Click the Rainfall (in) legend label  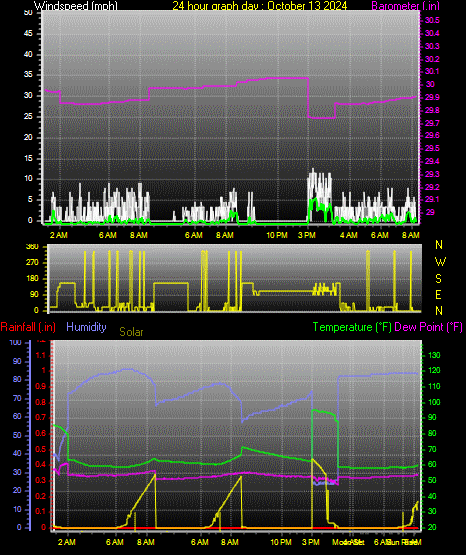(28, 327)
